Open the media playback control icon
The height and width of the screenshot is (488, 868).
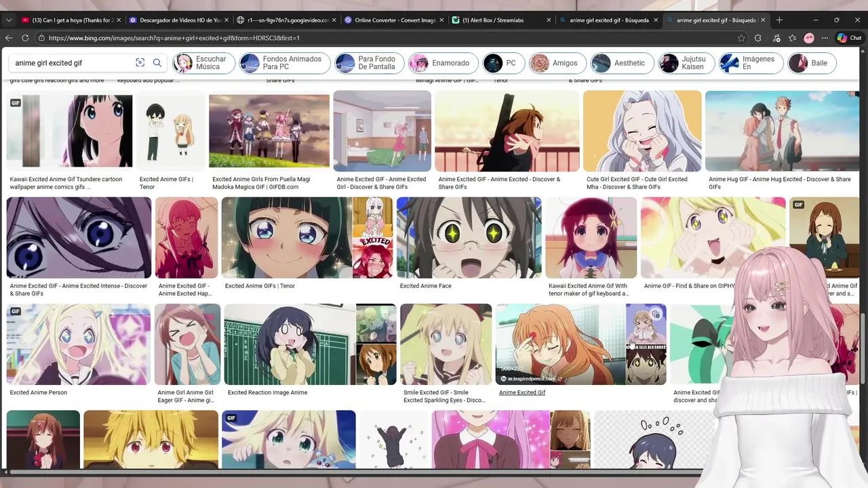tap(776, 38)
